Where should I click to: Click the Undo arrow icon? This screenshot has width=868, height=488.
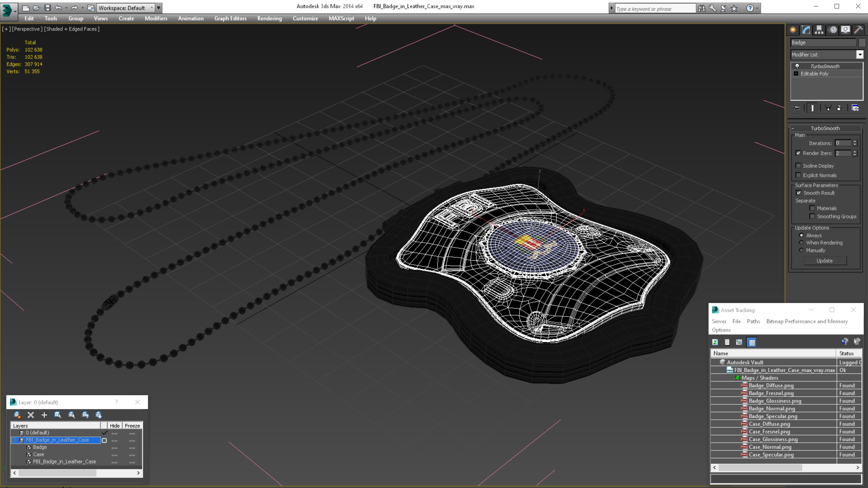[58, 8]
